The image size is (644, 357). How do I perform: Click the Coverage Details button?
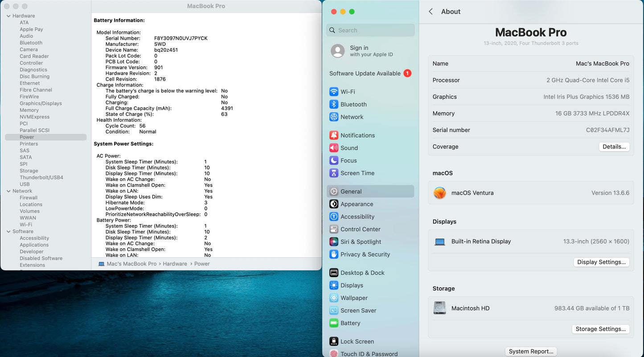tap(614, 147)
